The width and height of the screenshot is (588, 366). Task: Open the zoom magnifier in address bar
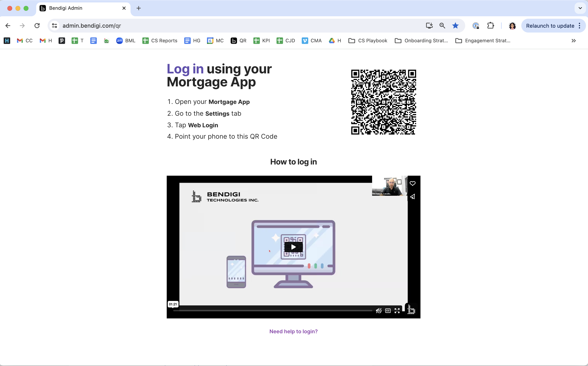click(x=442, y=26)
